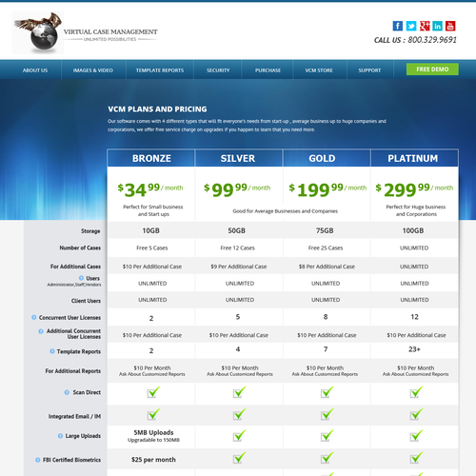Open the LinkedIn social icon
Viewport: 476px width, 476px height.
coord(437,26)
